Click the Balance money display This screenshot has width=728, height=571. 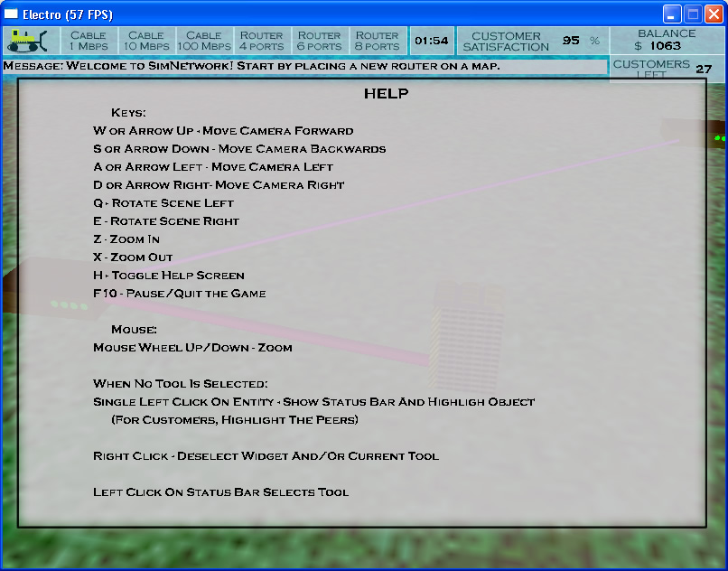[x=667, y=40]
